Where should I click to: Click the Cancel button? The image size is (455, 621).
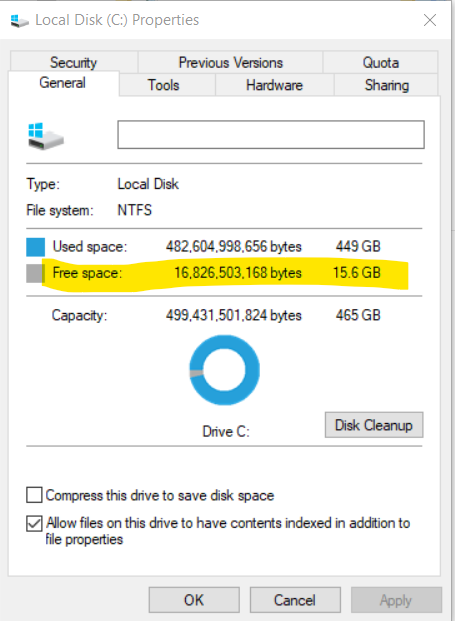click(295, 600)
